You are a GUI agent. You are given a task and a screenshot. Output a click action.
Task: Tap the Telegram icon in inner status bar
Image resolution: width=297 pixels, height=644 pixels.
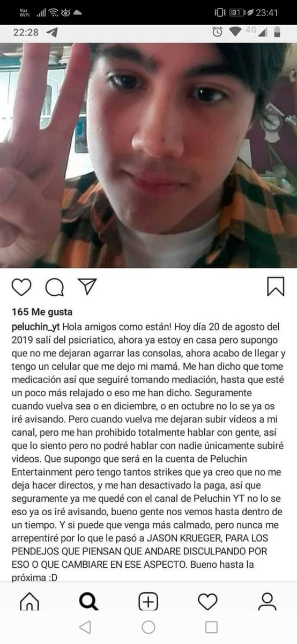pyautogui.click(x=52, y=32)
